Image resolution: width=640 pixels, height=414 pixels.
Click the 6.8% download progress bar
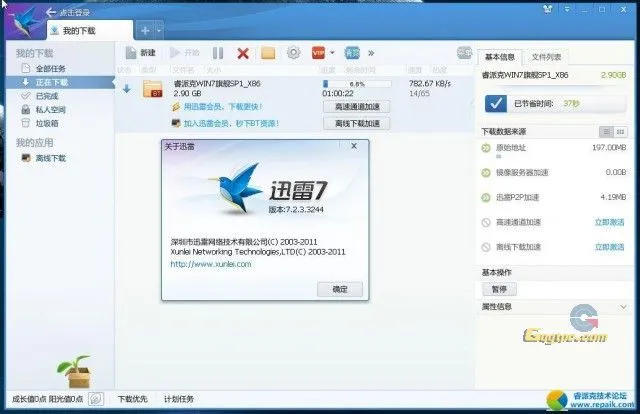pos(357,84)
